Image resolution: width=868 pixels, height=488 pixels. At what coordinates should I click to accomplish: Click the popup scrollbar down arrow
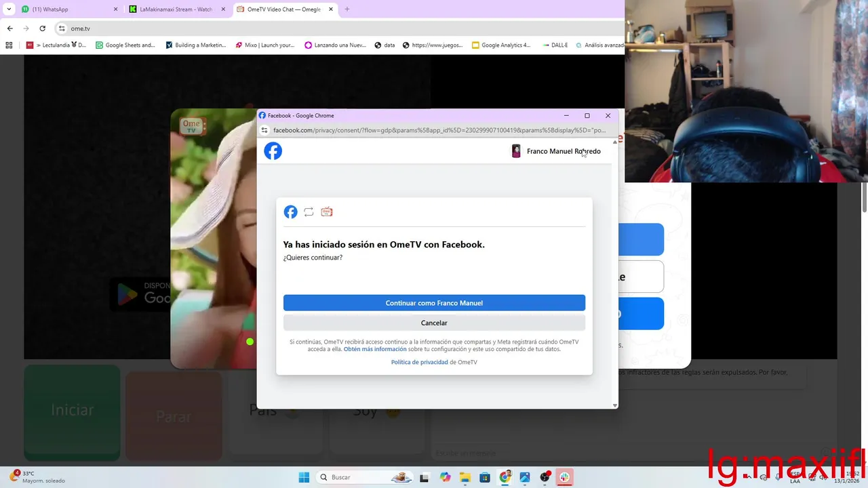(615, 405)
